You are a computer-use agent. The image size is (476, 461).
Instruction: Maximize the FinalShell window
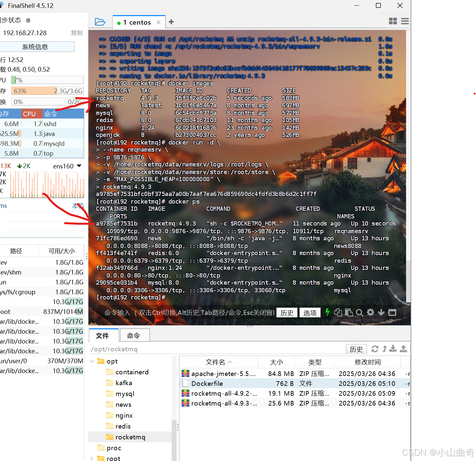(378, 6)
